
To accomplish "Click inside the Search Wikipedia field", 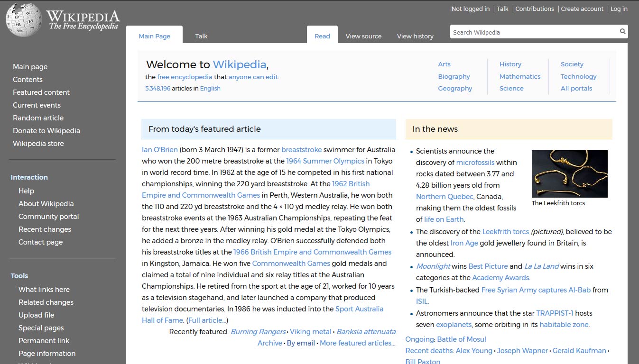I will [x=522, y=32].
